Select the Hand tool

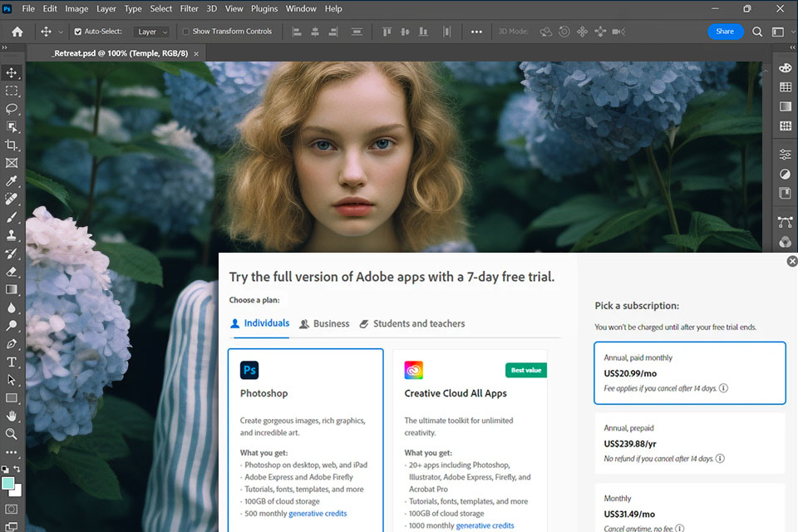pos(11,416)
